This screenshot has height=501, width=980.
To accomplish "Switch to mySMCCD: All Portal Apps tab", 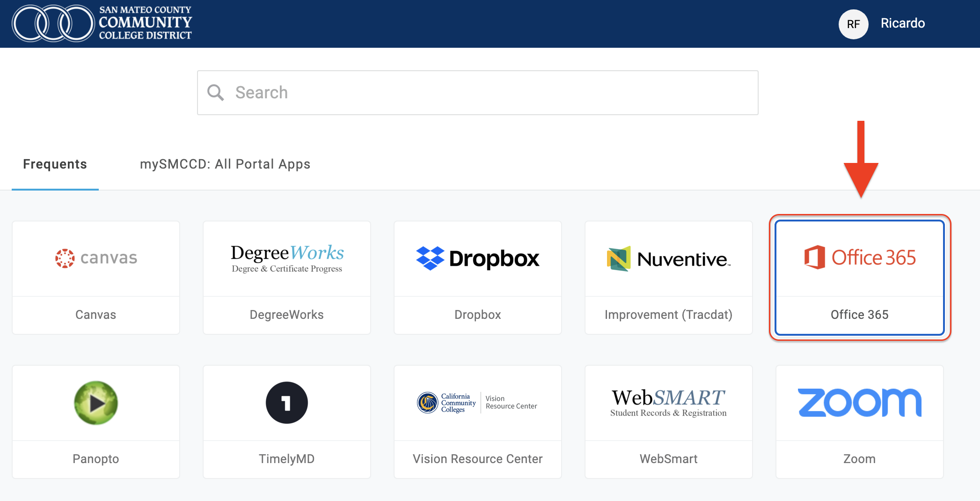I will pyautogui.click(x=225, y=164).
